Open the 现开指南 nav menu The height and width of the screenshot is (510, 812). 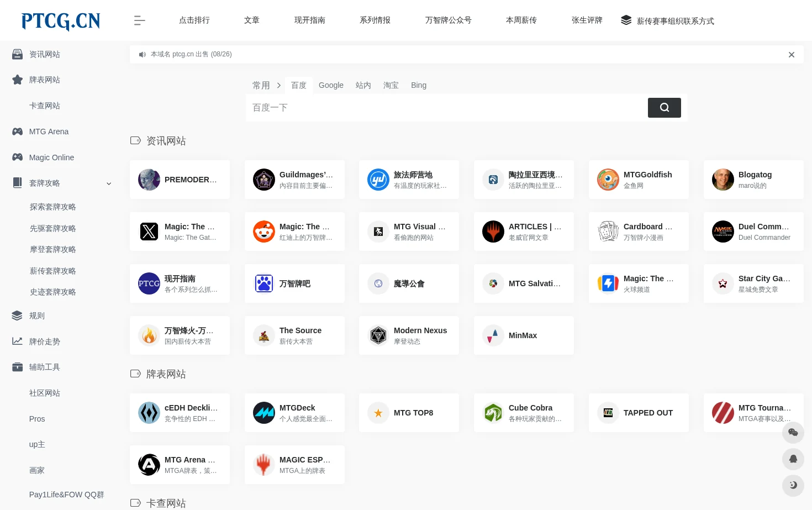pos(310,20)
